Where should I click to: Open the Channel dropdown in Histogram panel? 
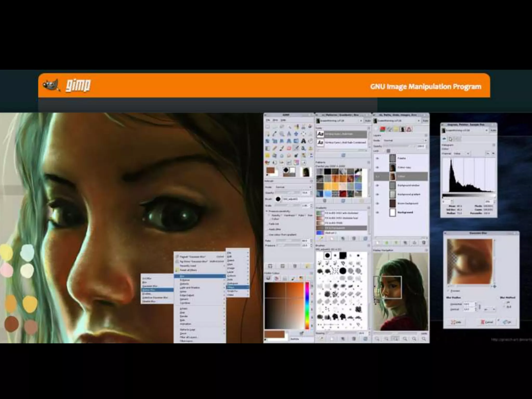(x=461, y=154)
